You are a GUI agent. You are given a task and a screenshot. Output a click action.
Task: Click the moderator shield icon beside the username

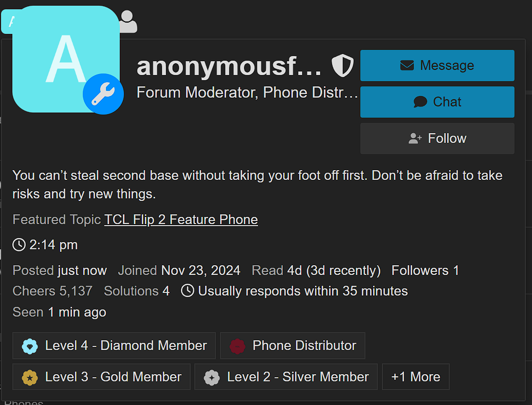click(342, 65)
